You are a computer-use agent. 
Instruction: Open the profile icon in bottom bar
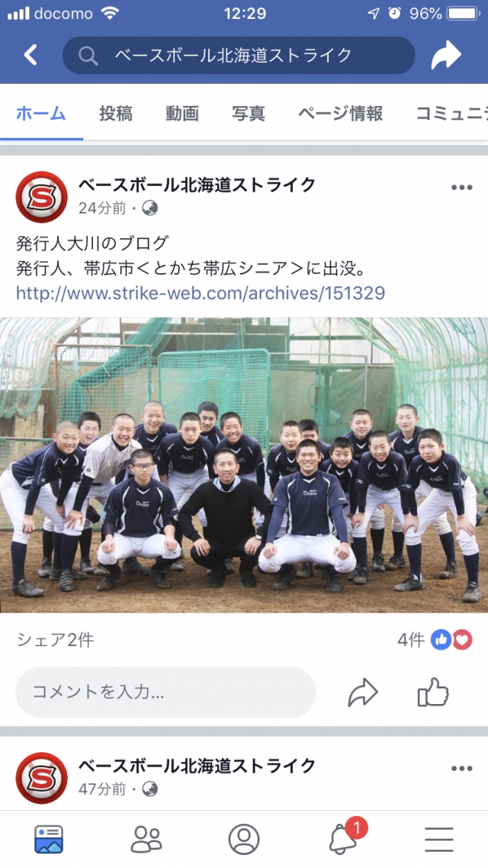[244, 839]
